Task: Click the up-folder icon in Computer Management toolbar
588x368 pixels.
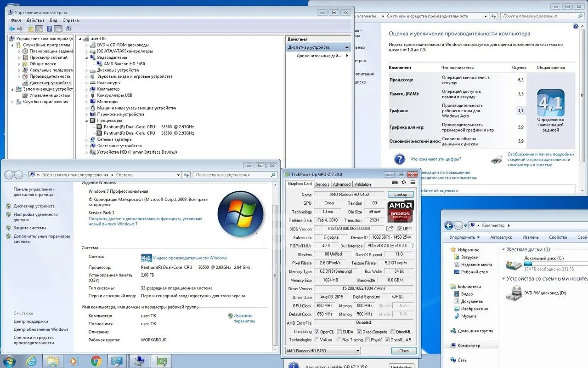Action: (31, 29)
